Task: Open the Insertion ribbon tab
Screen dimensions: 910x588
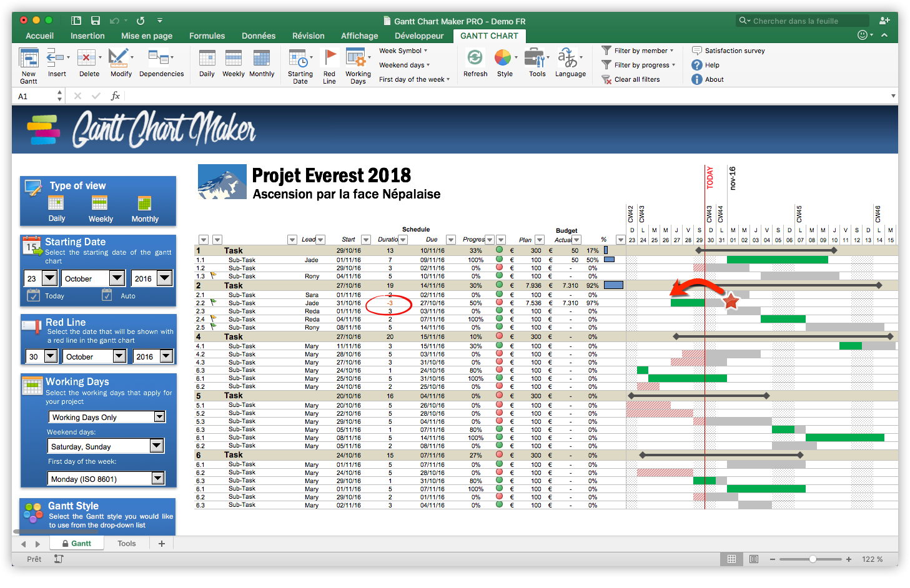Action: pyautogui.click(x=87, y=36)
